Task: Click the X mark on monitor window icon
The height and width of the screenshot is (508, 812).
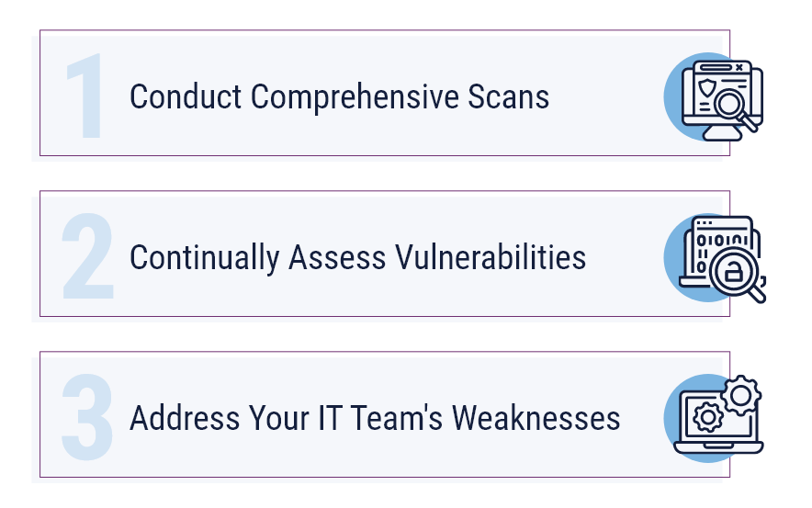Action: pos(739,67)
